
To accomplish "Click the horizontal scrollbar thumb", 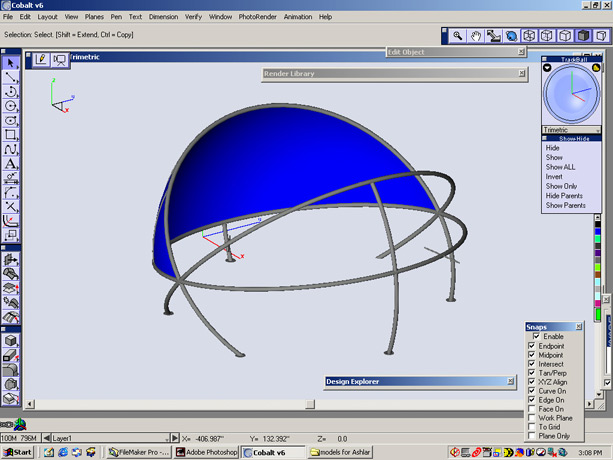I will coord(310,404).
